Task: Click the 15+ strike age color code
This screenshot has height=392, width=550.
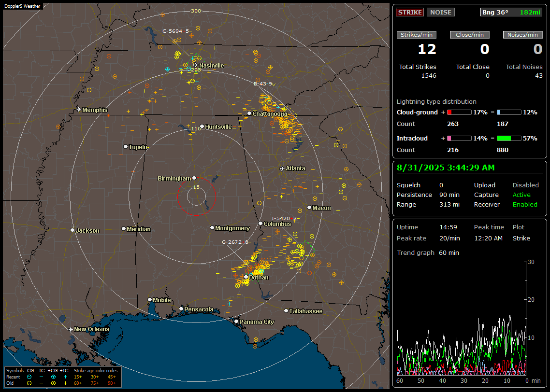Action: 78,377
